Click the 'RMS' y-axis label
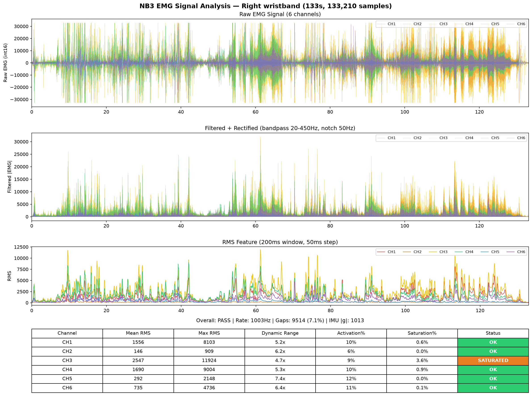This screenshot has width=532, height=396. (9, 276)
